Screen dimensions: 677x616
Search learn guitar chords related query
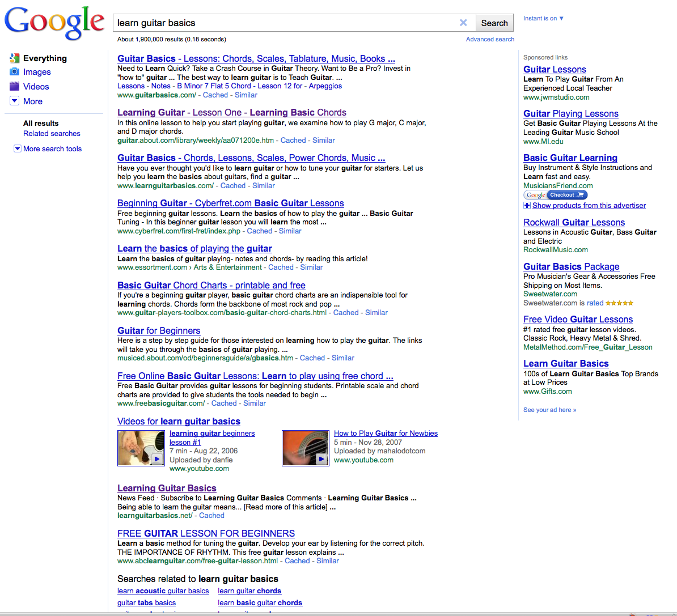click(x=249, y=591)
